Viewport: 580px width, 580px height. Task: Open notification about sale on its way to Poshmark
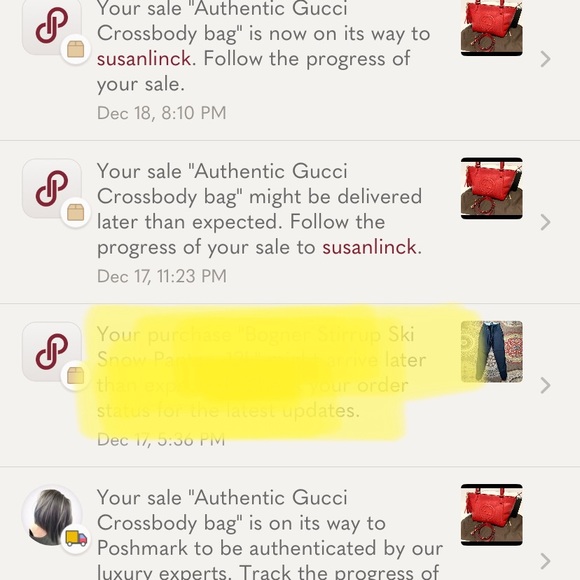click(290, 523)
